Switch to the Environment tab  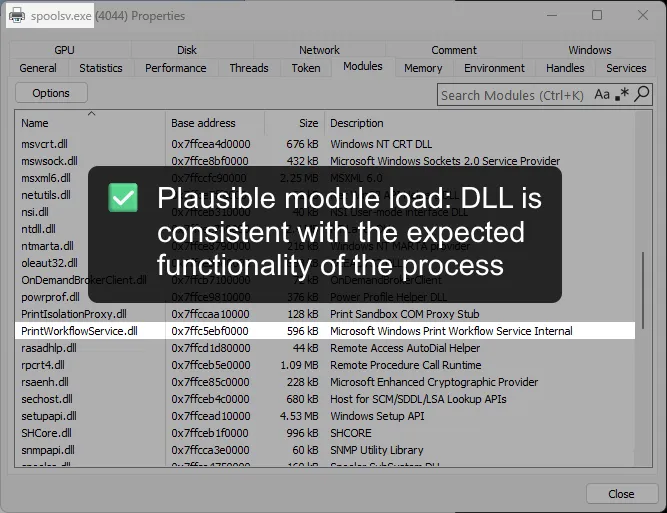[x=494, y=68]
